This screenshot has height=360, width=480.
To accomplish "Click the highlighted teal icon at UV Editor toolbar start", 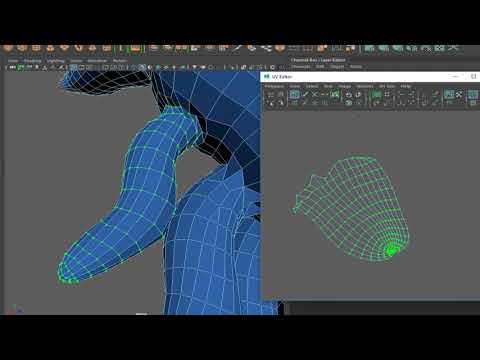I will click(294, 95).
